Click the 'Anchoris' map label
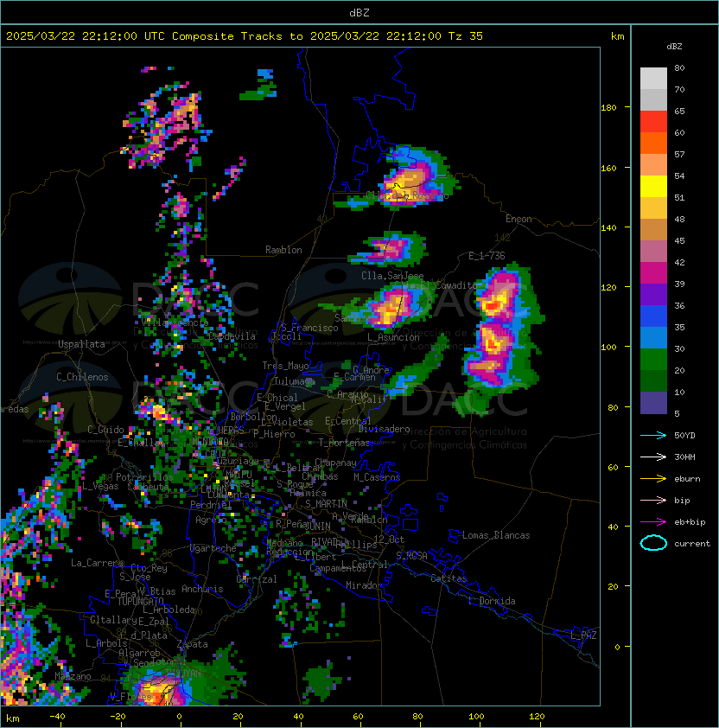The image size is (719, 728). (202, 589)
